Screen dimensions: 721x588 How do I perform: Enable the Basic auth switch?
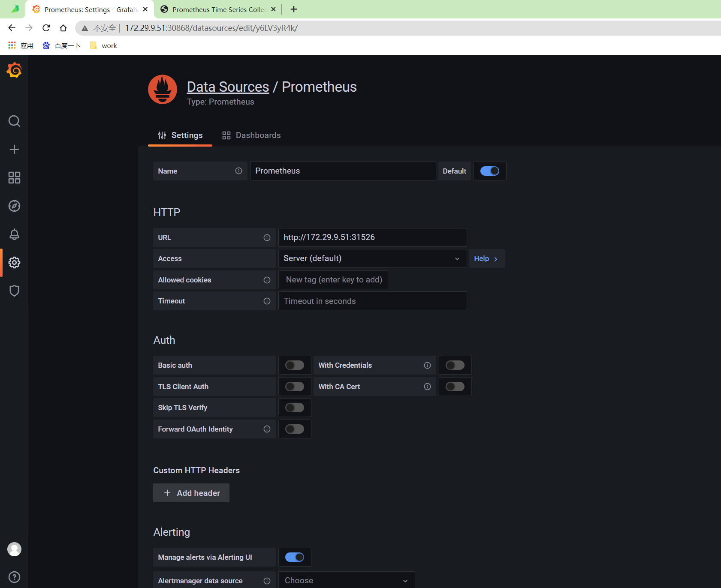295,365
